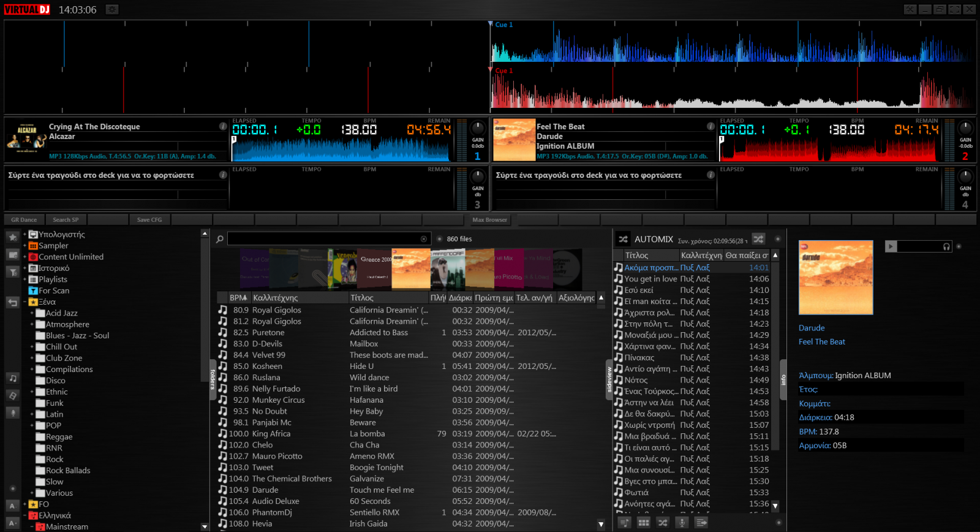
Task: Click the Search SP button
Action: click(x=66, y=219)
